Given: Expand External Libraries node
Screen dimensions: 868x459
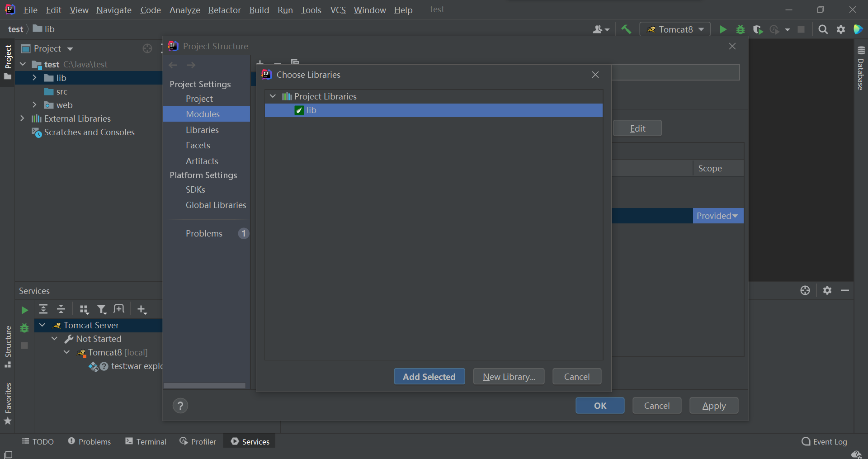Looking at the screenshot, I should [22, 118].
